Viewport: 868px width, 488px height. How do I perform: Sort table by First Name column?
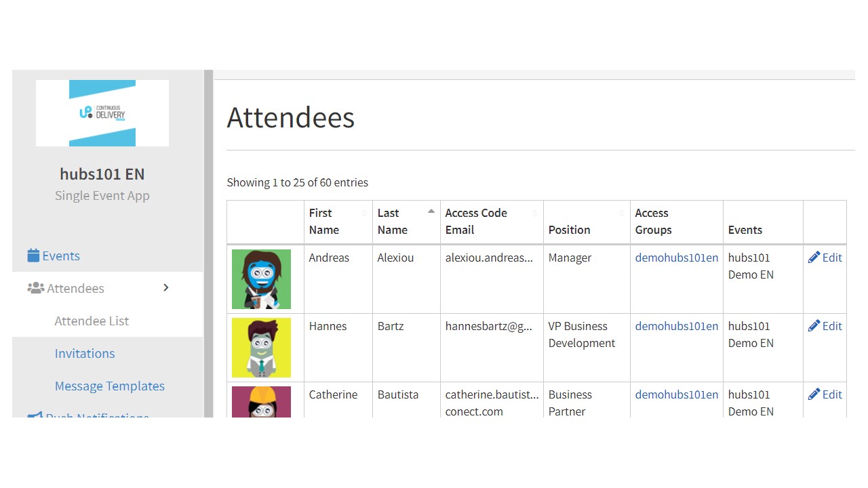click(338, 222)
